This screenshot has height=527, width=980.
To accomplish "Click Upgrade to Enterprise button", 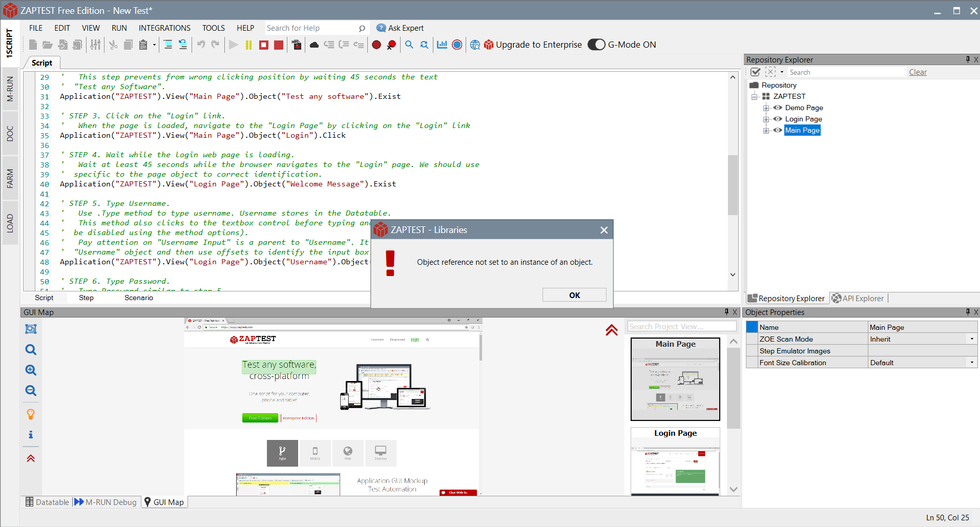I will [533, 45].
